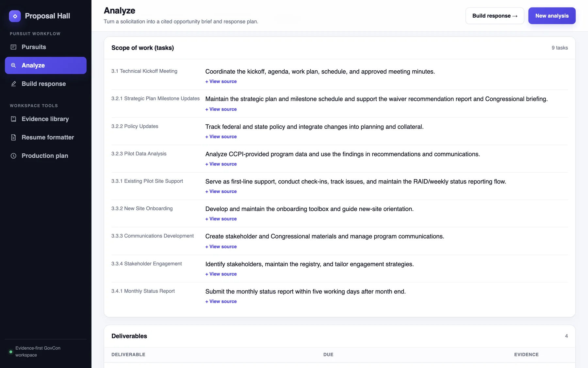Click the Proposal Hall logo icon

click(15, 16)
